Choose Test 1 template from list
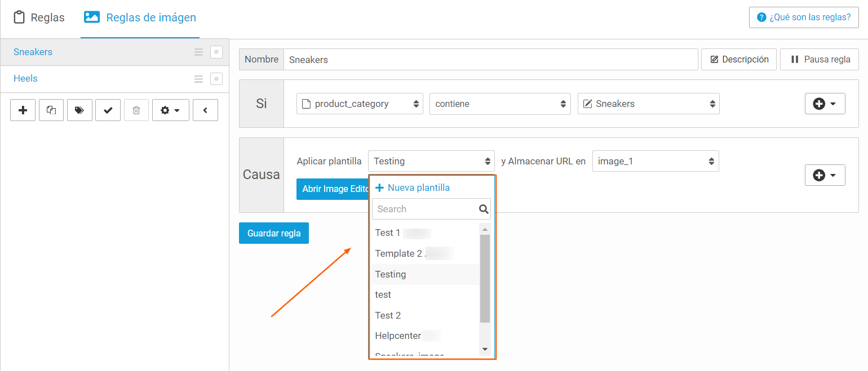This screenshot has width=868, height=371. 426,233
